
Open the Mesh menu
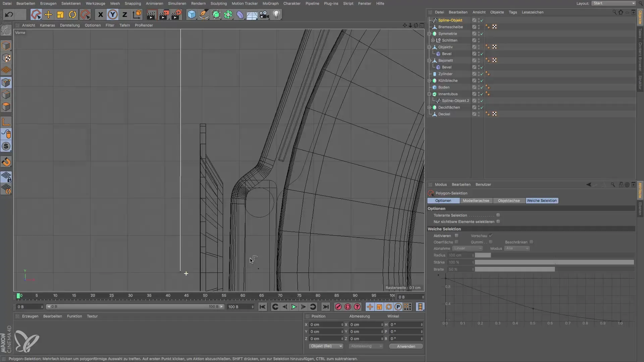(115, 3)
